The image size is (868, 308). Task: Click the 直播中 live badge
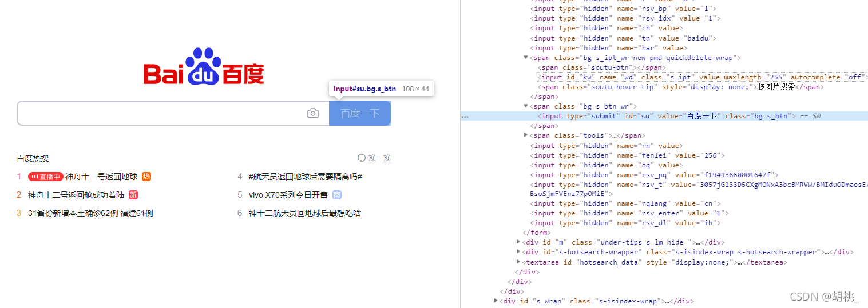pyautogui.click(x=46, y=177)
